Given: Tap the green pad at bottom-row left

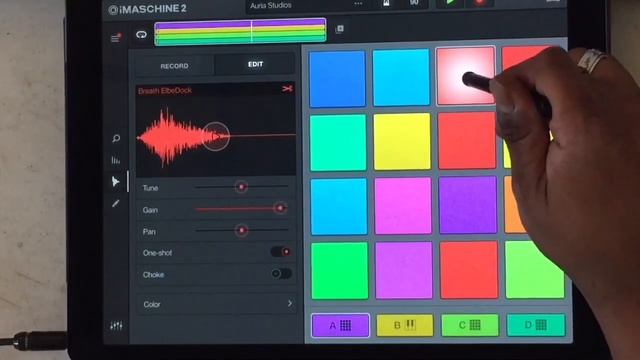Looking at the screenshot, I should pos(340,271).
